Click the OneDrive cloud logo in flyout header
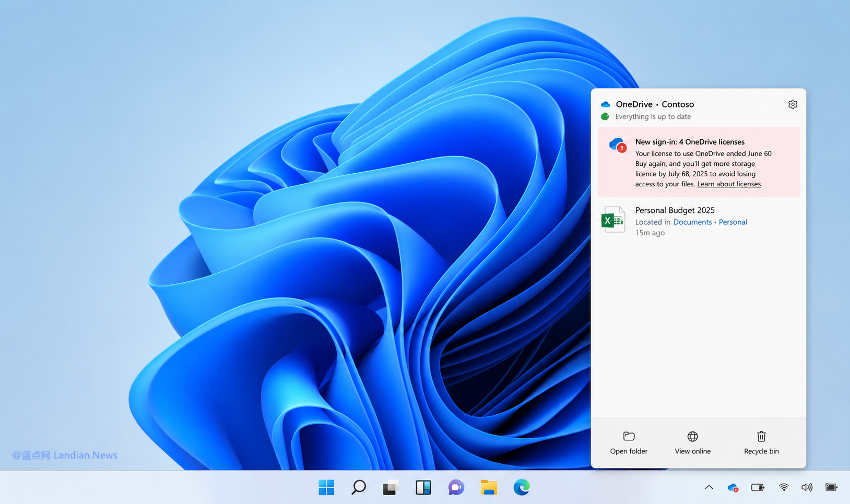Image resolution: width=850 pixels, height=504 pixels. [x=606, y=104]
